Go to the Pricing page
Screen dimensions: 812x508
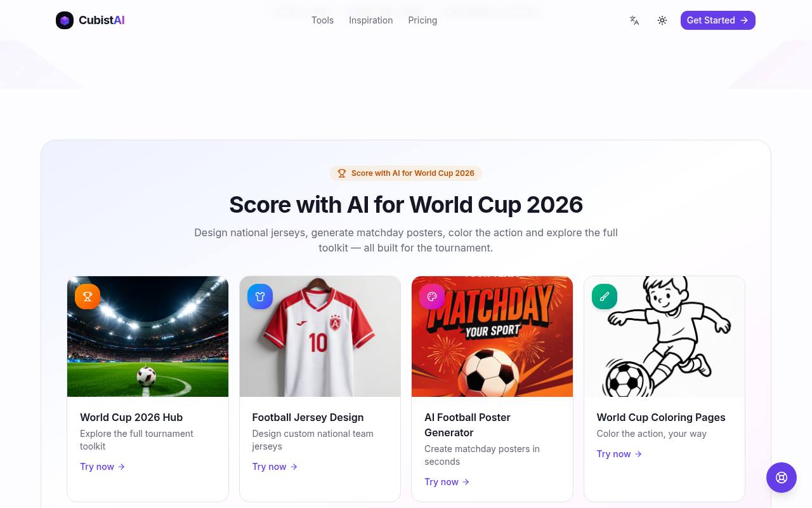(422, 20)
